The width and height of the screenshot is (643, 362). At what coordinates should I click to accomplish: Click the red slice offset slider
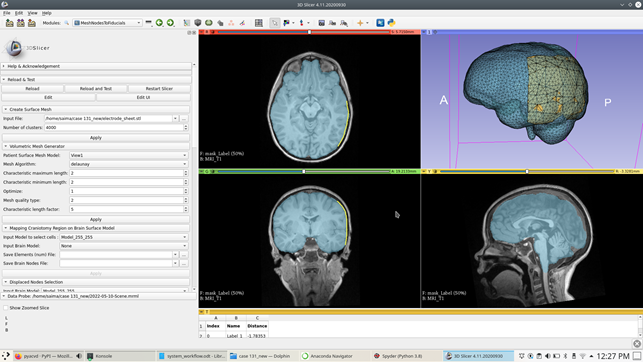tap(303, 32)
